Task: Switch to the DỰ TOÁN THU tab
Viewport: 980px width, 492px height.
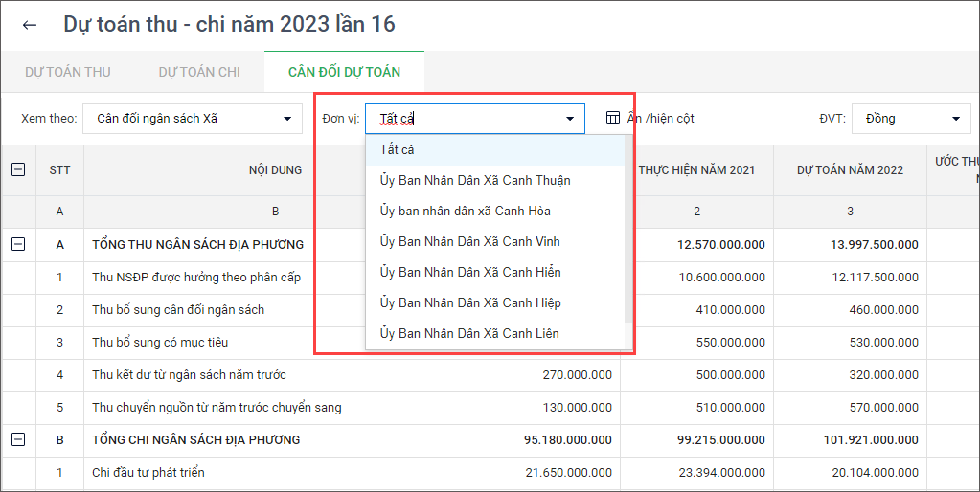Action: 68,72
